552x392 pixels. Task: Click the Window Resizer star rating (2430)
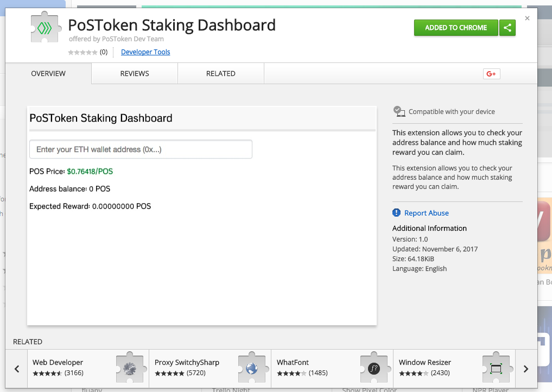[x=424, y=373]
